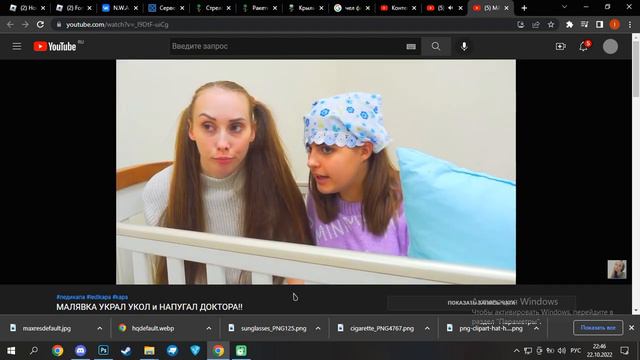Expand options for sunglasses_PNG125.png download
640x360 pixels.
coord(318,328)
